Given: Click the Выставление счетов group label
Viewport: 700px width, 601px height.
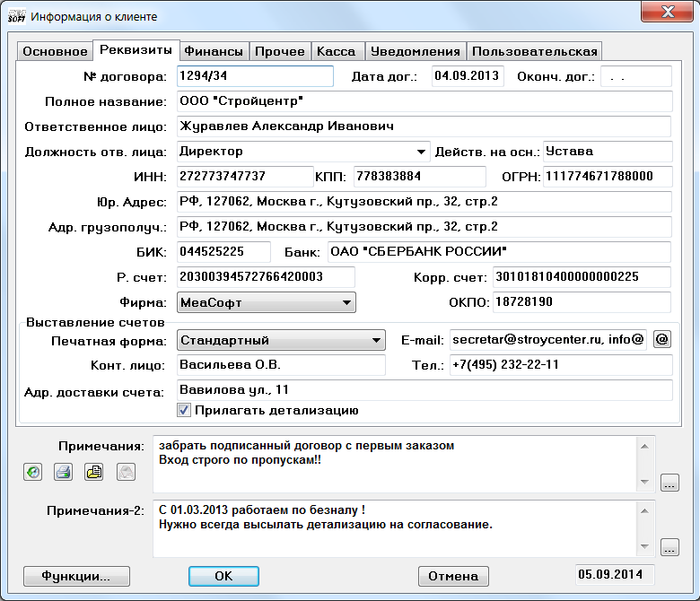Looking at the screenshot, I should pyautogui.click(x=95, y=322).
